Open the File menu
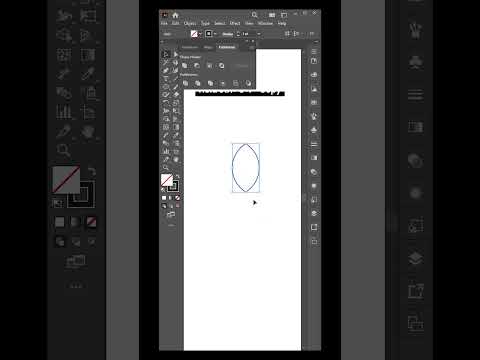The image size is (480, 360). tap(164, 23)
